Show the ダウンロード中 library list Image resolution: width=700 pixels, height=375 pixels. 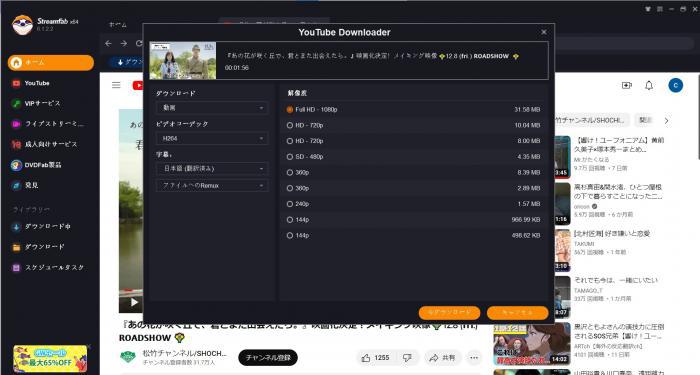click(41, 227)
